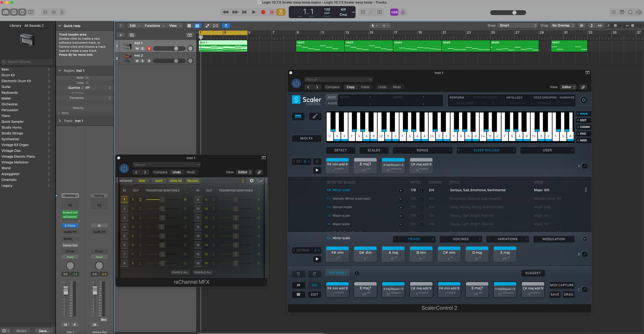
Task: Open the Editors scissors icon
Action: pos(62,12)
